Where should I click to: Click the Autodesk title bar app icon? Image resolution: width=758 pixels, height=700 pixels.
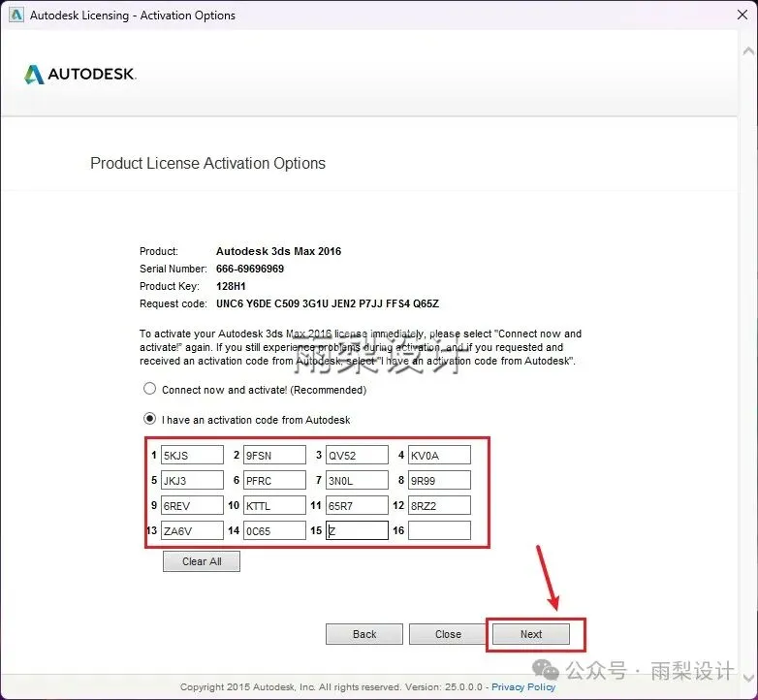(x=16, y=15)
